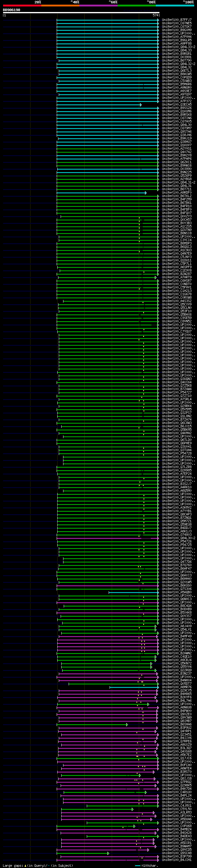Select the UniRef100_Q6C8W3 label
197x868 pixels.
click(177, 423)
